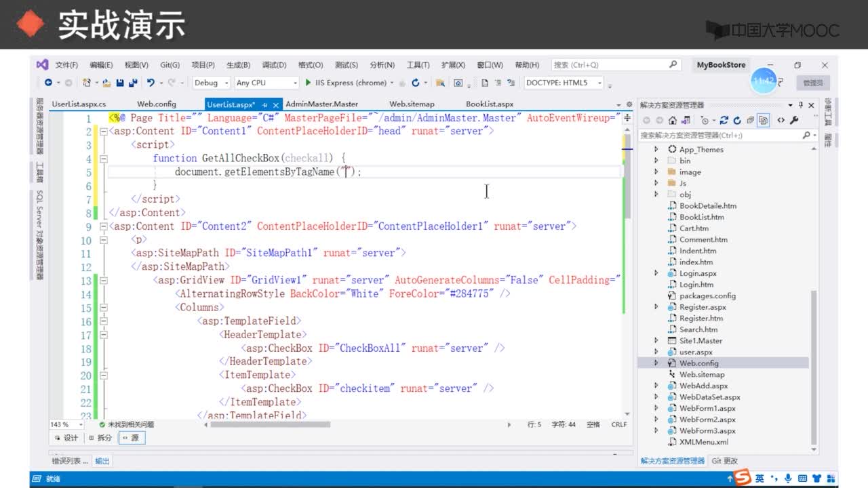The image size is (868, 488).
Task: Pin the Solution Explorer panel
Action: [x=801, y=105]
